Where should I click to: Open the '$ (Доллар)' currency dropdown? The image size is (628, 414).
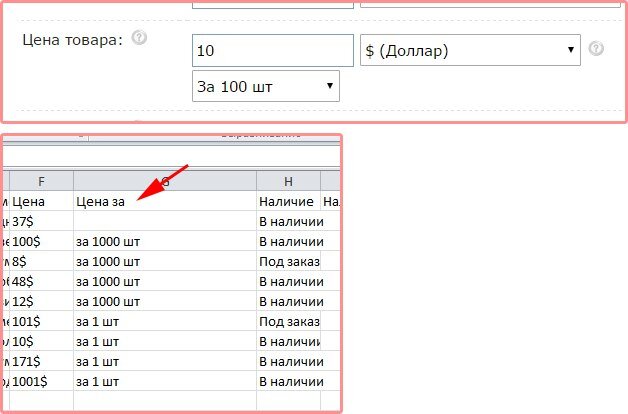[x=470, y=50]
